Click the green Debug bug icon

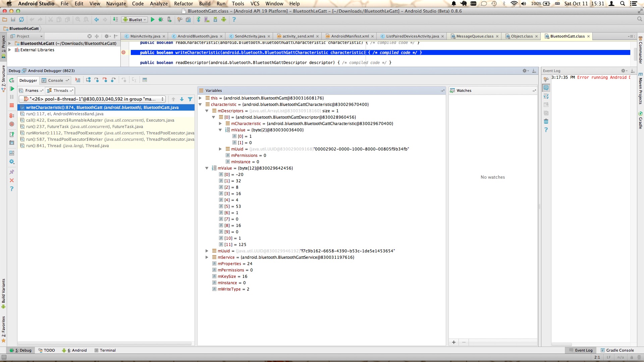pos(161,19)
